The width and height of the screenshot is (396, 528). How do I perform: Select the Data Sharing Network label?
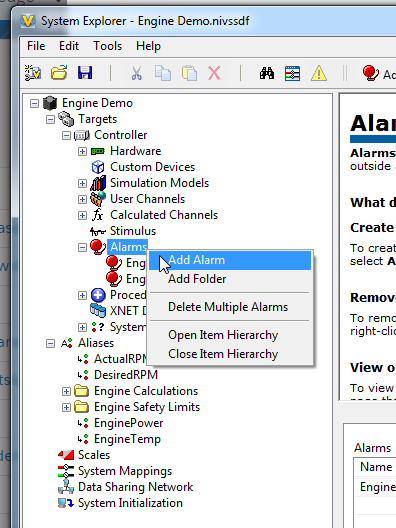click(x=136, y=487)
